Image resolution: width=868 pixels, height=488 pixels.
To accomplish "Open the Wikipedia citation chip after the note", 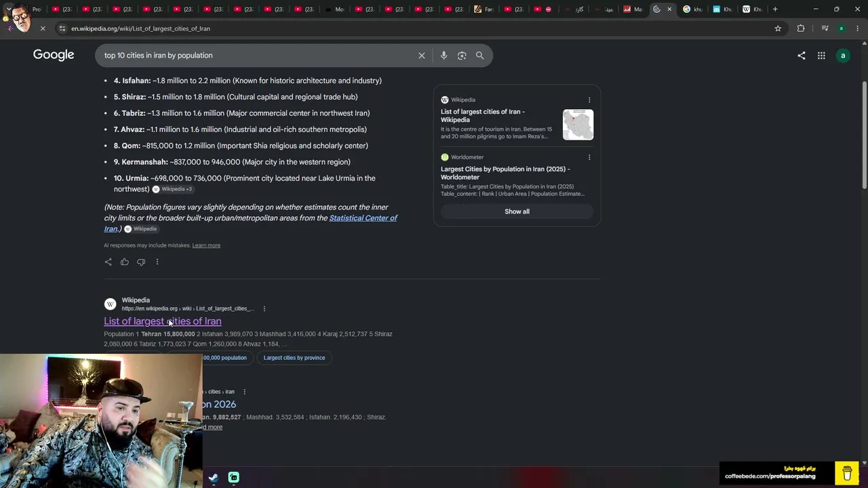I will [x=140, y=229].
